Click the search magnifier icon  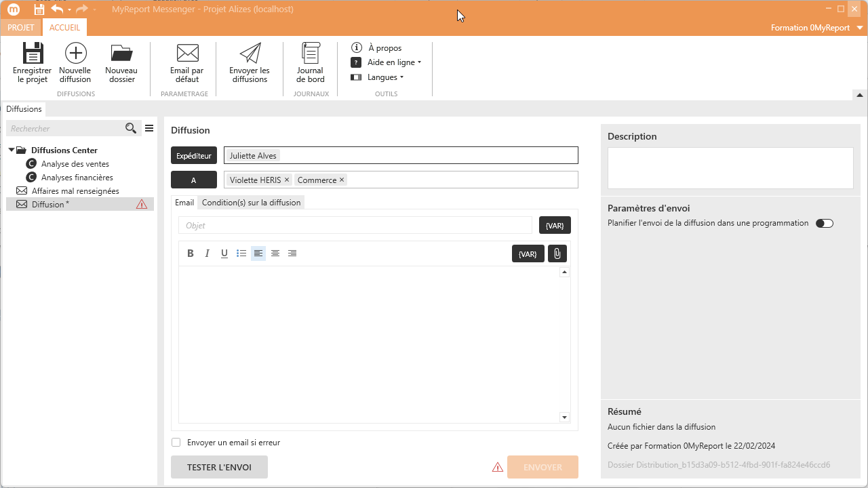(131, 129)
